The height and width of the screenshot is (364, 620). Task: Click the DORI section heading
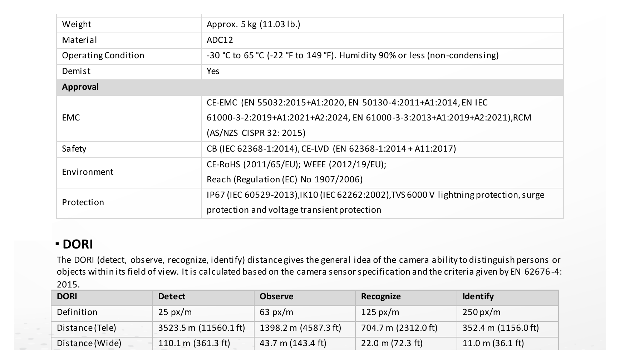[x=78, y=244]
